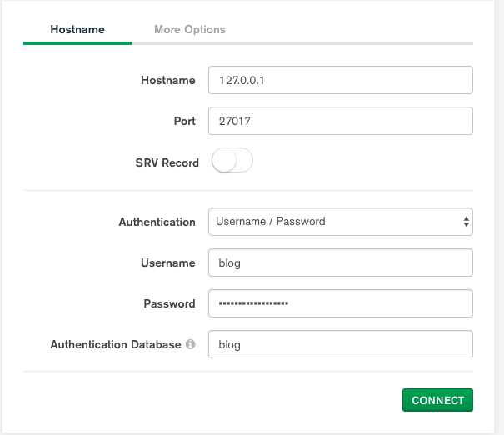Click the Hostname field label
The height and width of the screenshot is (435, 504).
point(168,81)
